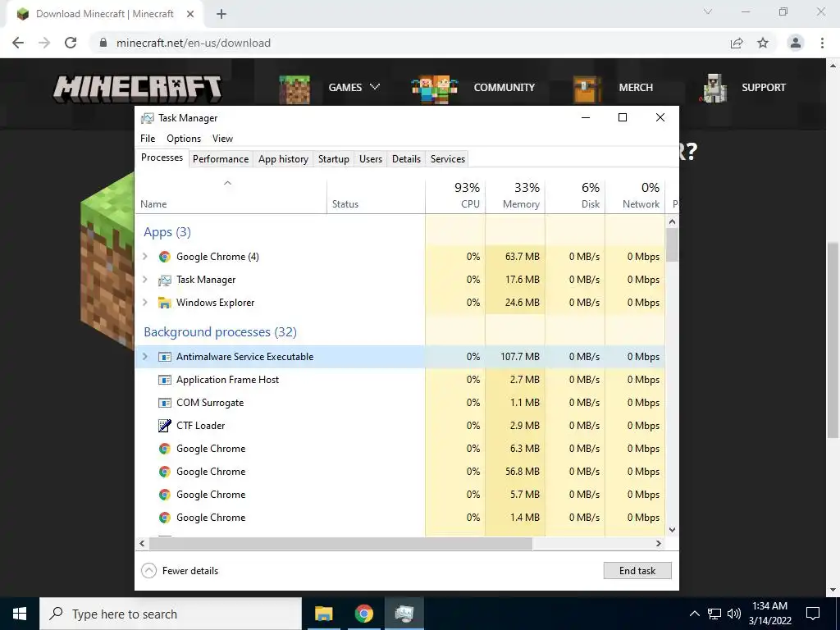
Task: Open the Chrome profile avatar
Action: coord(796,43)
